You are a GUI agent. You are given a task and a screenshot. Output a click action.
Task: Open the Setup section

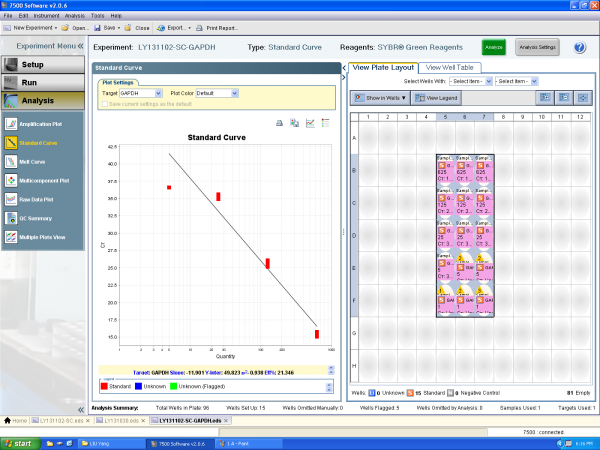point(43,65)
